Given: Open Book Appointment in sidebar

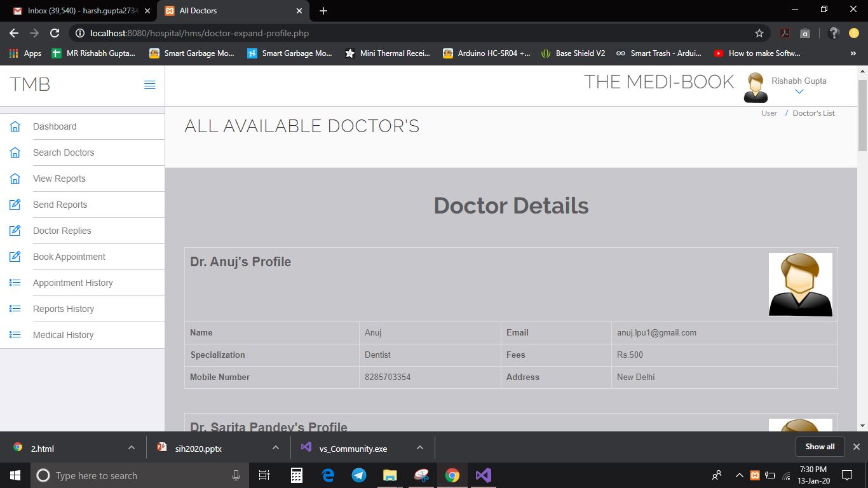Looking at the screenshot, I should 69,257.
